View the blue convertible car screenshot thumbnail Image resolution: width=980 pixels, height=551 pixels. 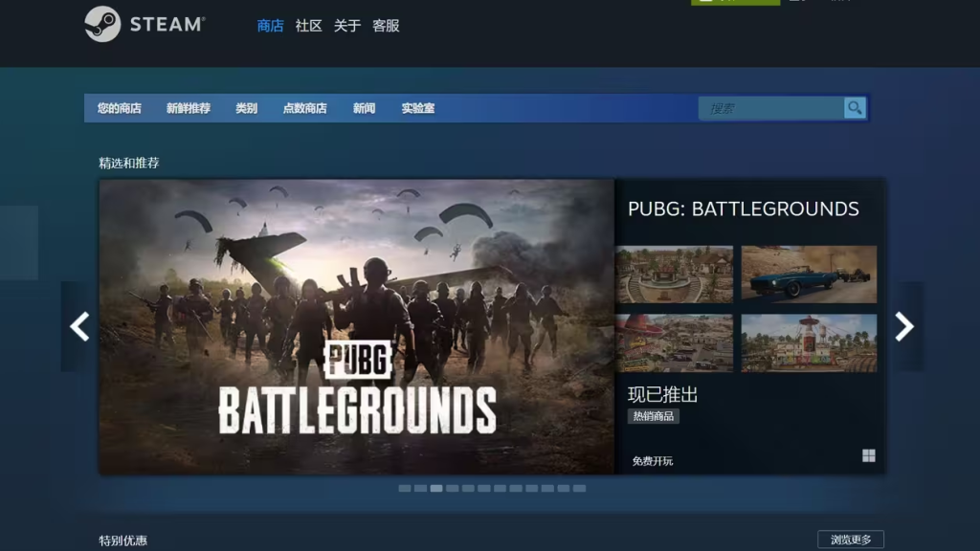809,275
